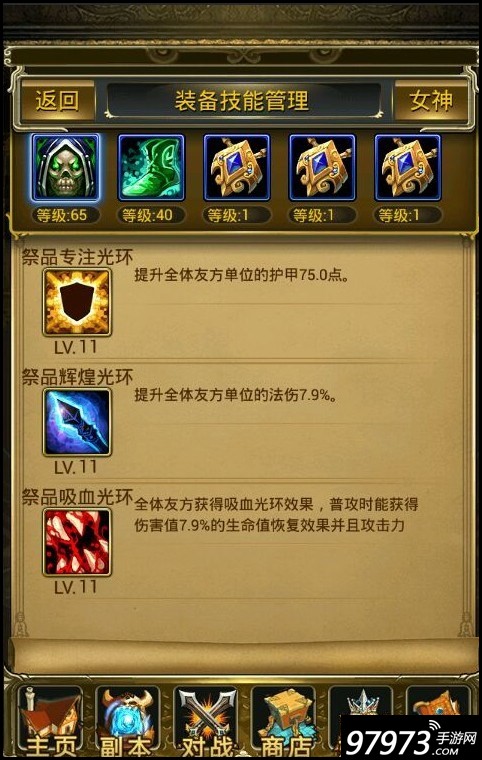Tap the 返回 back button

(57, 101)
